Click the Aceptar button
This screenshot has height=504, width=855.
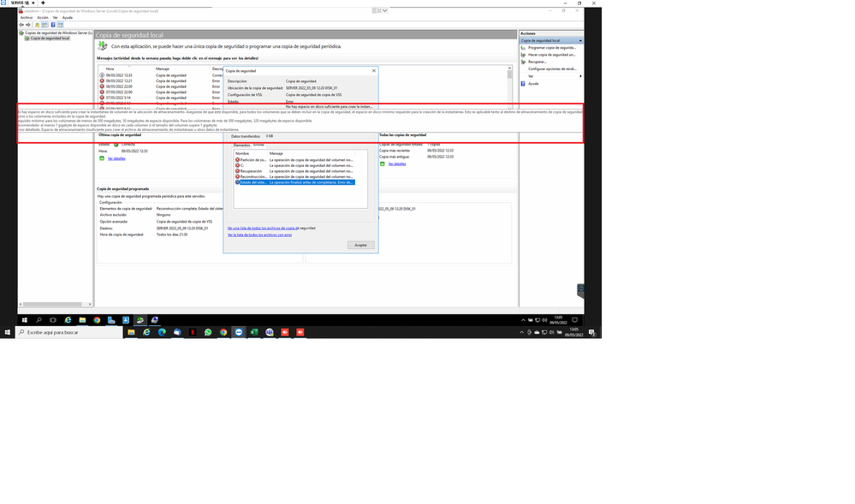(361, 245)
